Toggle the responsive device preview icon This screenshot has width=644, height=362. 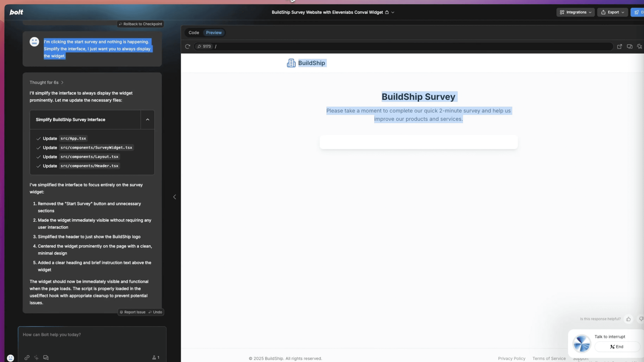coord(629,46)
